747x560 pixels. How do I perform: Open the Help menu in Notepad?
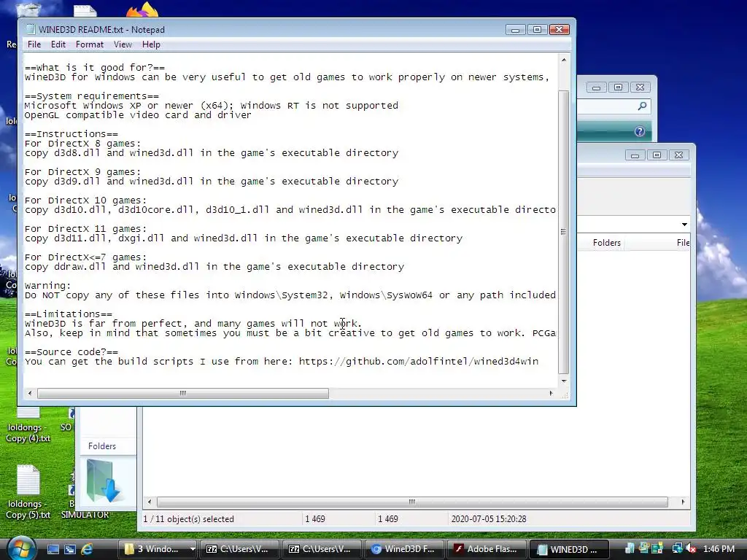click(x=151, y=44)
